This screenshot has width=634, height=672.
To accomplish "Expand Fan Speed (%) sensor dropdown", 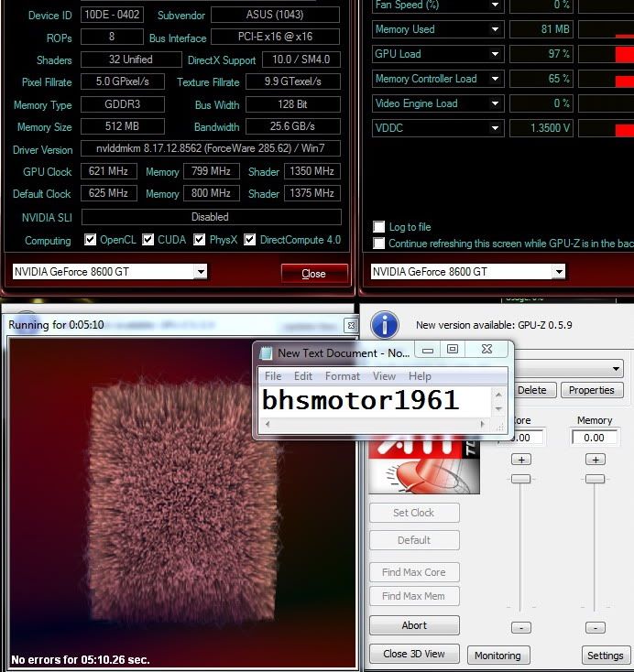I will (x=495, y=5).
